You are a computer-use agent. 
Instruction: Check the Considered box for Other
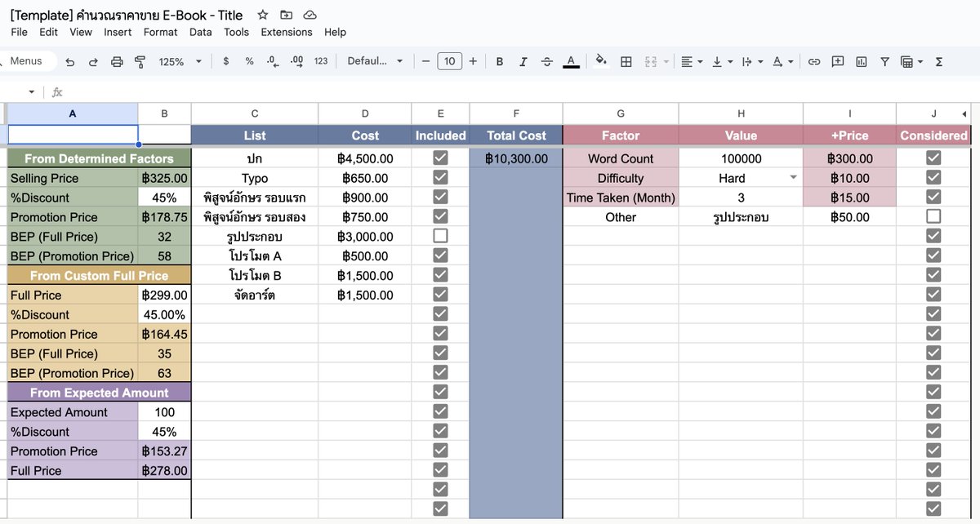point(933,216)
